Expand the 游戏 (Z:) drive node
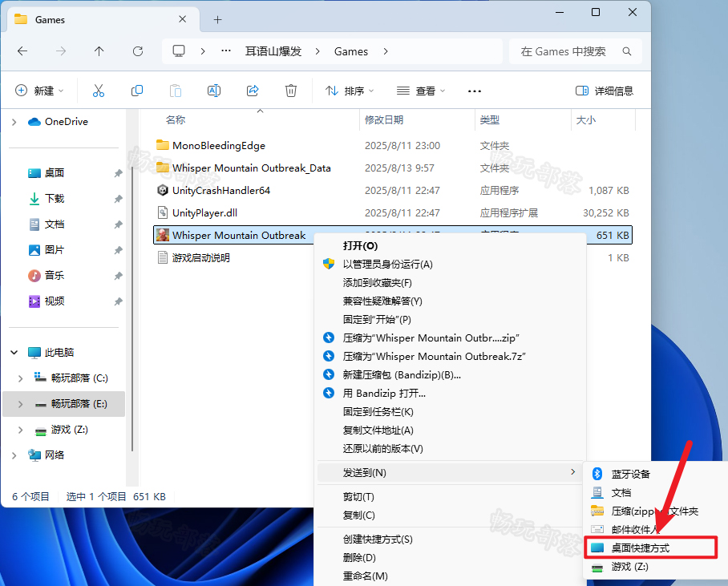728x586 pixels. [20, 430]
